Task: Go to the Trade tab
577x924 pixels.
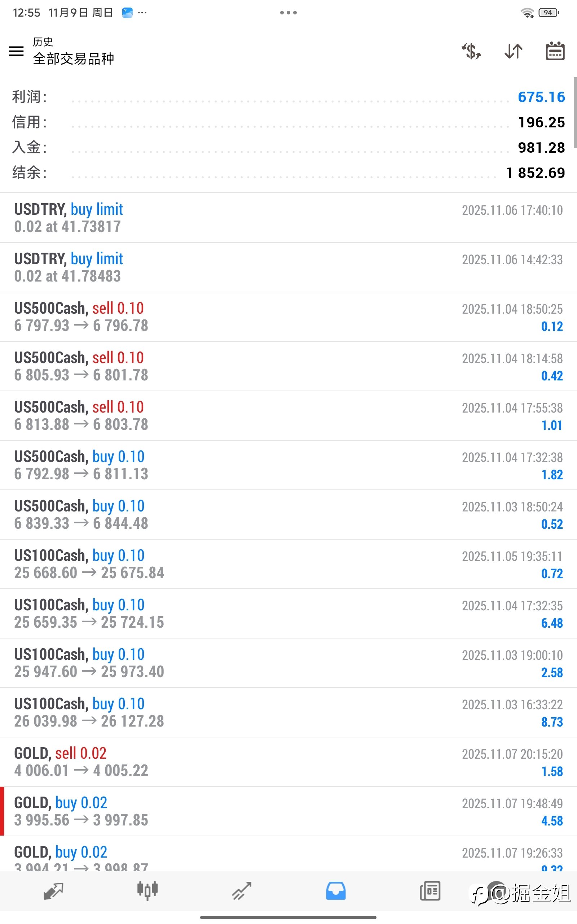Action: pyautogui.click(x=242, y=891)
